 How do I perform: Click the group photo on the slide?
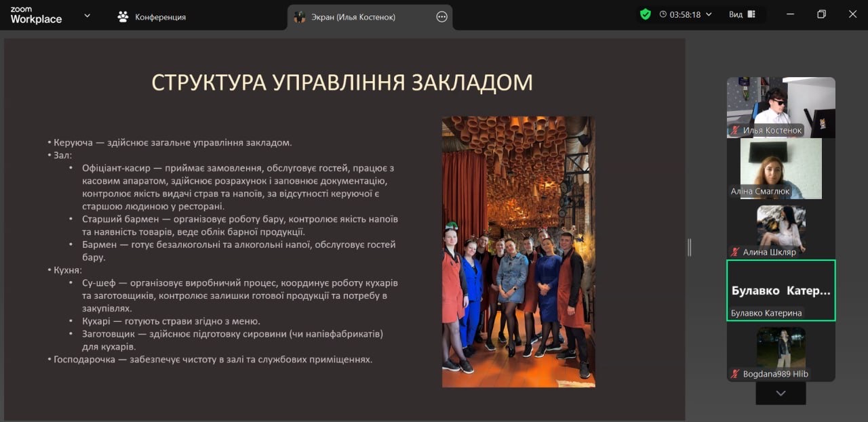519,252
